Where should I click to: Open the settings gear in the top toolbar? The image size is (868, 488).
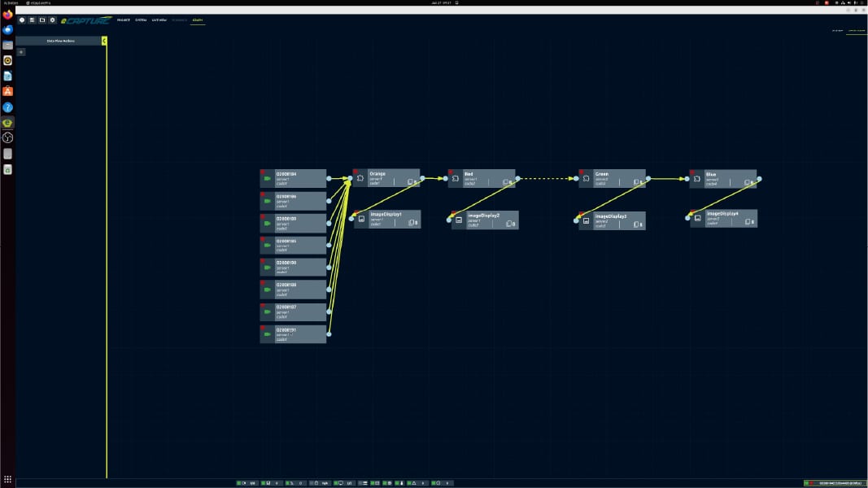coord(52,20)
